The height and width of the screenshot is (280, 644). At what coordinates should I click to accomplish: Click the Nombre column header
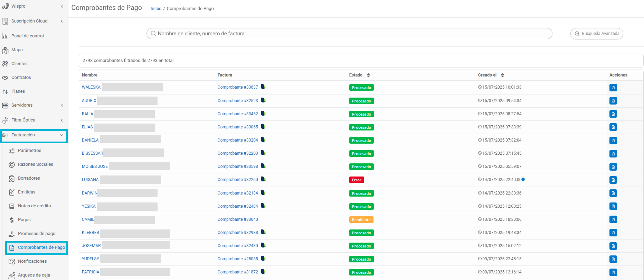89,75
